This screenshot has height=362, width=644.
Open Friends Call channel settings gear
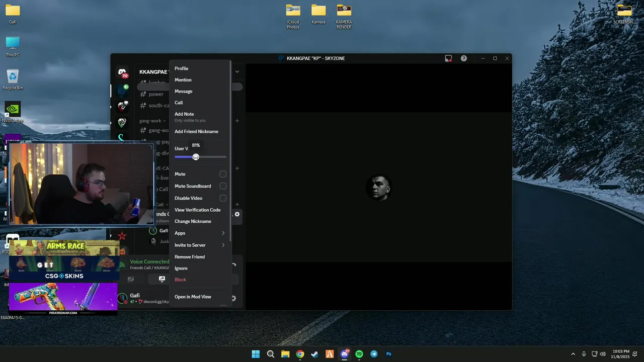(237, 214)
